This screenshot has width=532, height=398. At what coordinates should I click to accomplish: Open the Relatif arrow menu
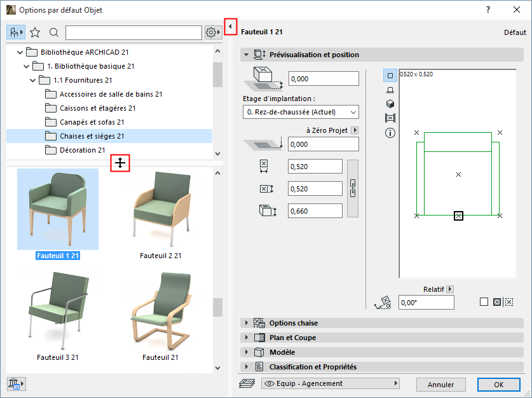[x=450, y=289]
